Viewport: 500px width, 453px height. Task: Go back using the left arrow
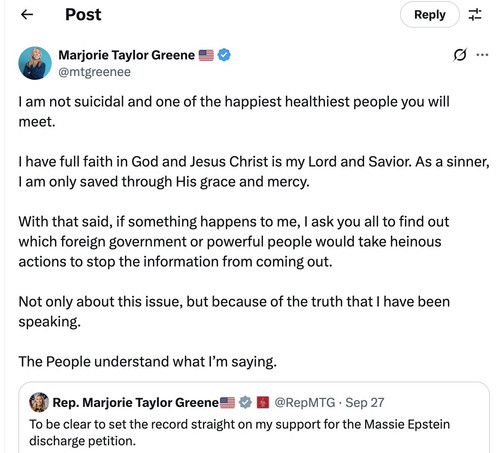27,15
